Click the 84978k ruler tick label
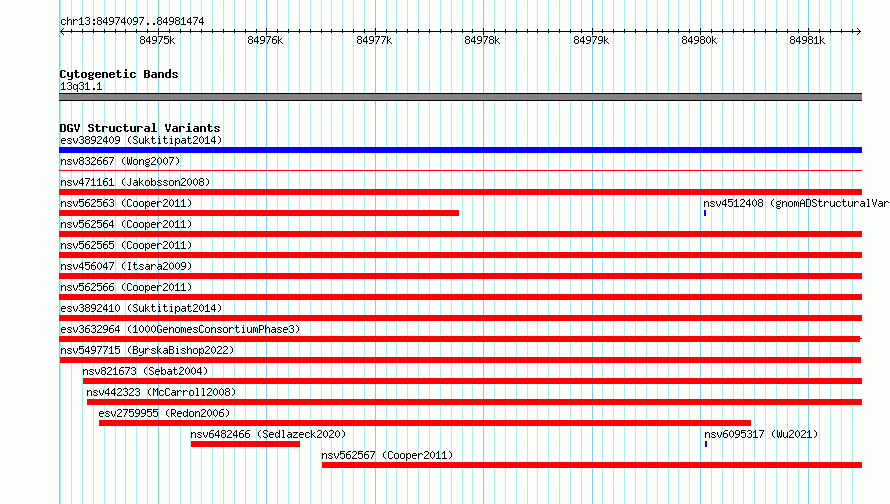This screenshot has height=504, width=890. click(482, 40)
